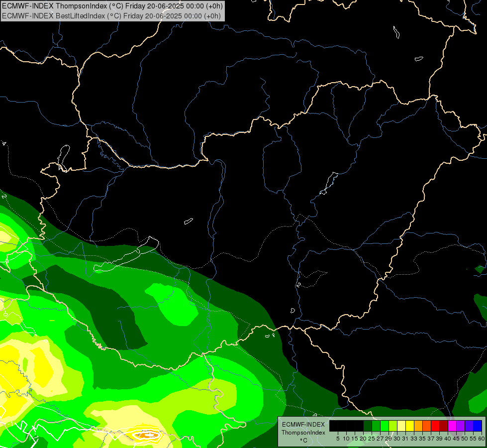Screen dimensions: 487x448
Task: Select the lime 29-30 legend swatch
Action: (393, 426)
